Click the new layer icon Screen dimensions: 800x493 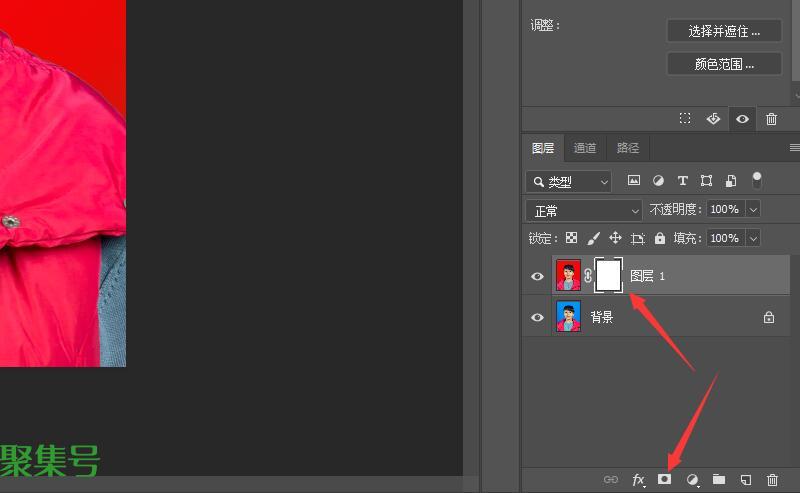click(x=745, y=480)
